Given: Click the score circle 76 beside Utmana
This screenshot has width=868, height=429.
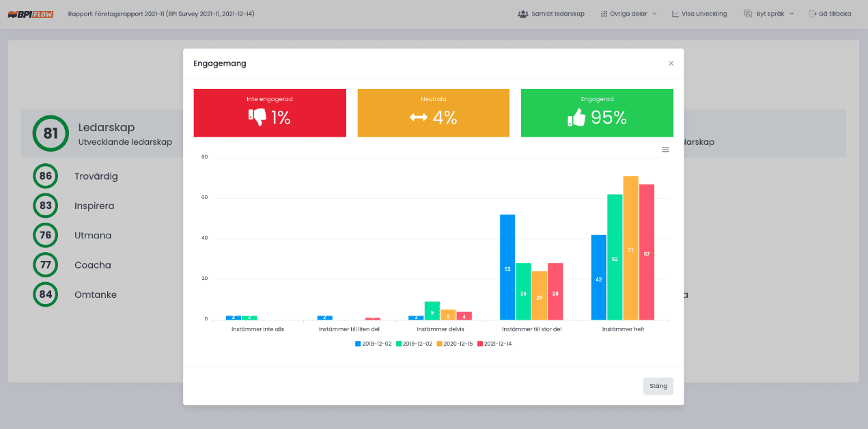Looking at the screenshot, I should point(45,235).
